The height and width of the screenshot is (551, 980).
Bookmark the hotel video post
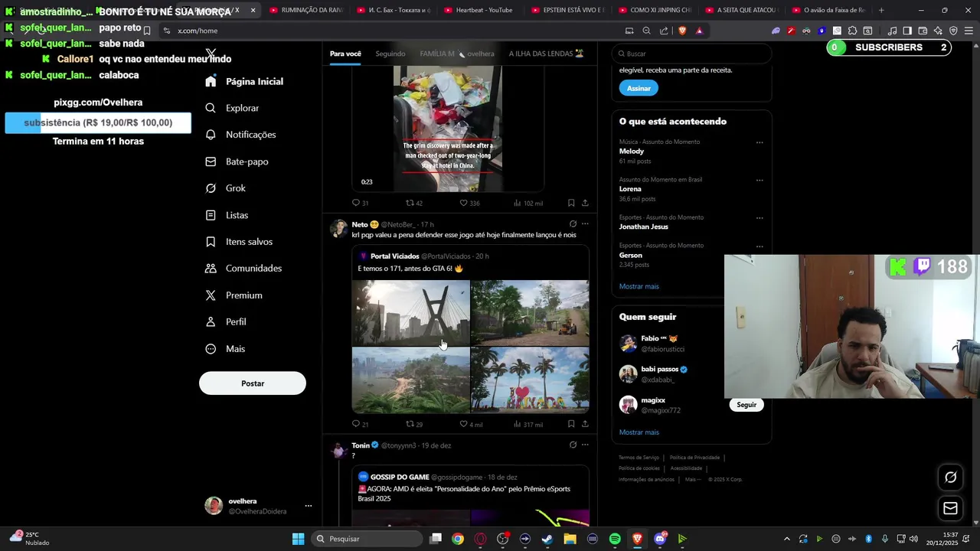click(571, 203)
